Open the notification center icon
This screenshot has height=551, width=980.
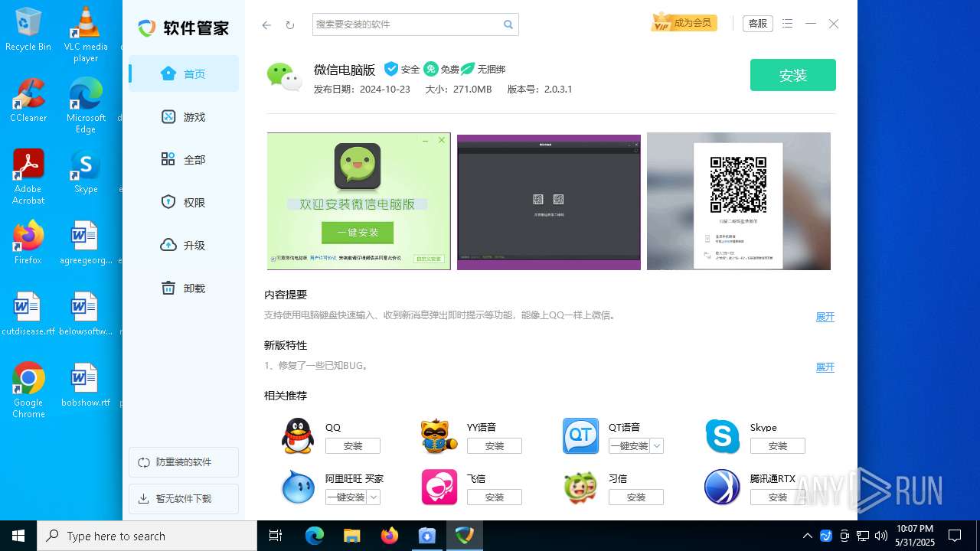(955, 536)
